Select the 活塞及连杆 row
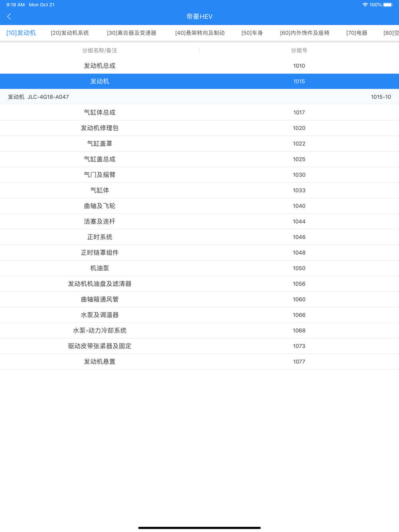 pyautogui.click(x=199, y=221)
